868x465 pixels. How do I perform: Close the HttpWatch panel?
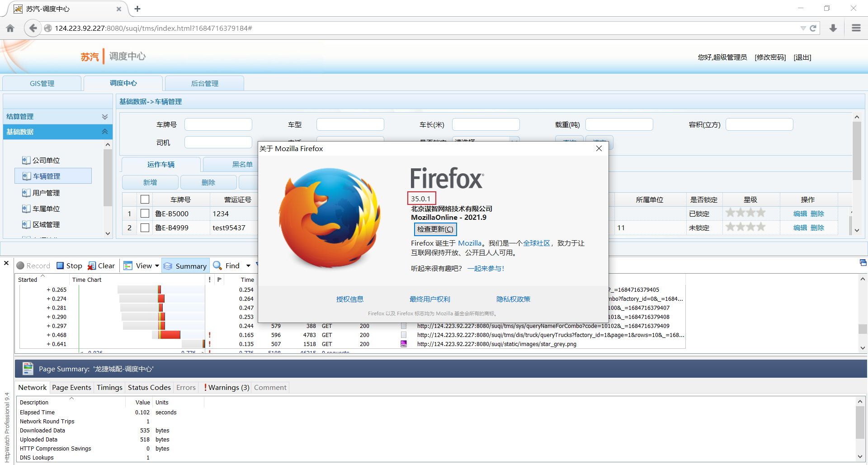click(x=6, y=263)
